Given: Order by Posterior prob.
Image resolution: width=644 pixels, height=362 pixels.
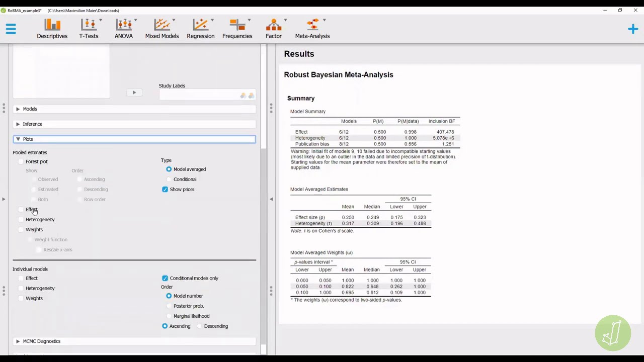Looking at the screenshot, I should coord(169,306).
